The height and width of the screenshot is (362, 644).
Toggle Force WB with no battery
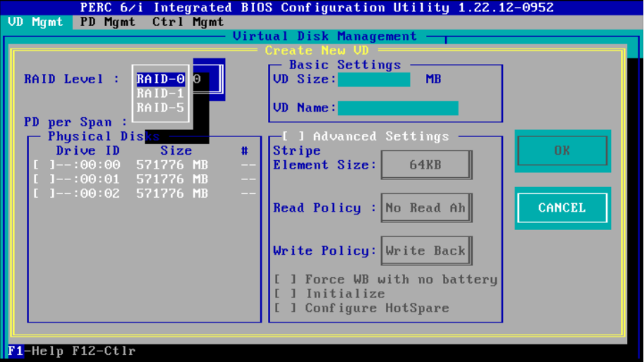pos(285,280)
